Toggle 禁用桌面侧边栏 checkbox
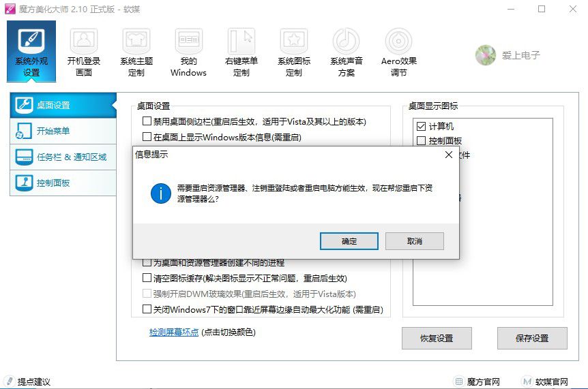This screenshot has width=588, height=389. click(x=147, y=121)
